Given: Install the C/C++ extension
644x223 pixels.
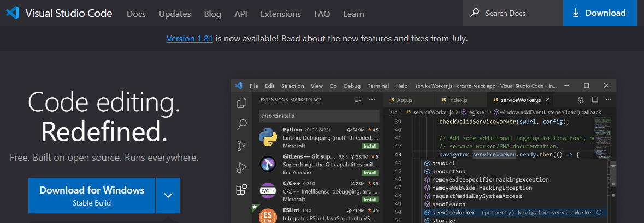Looking at the screenshot, I should point(370,199).
